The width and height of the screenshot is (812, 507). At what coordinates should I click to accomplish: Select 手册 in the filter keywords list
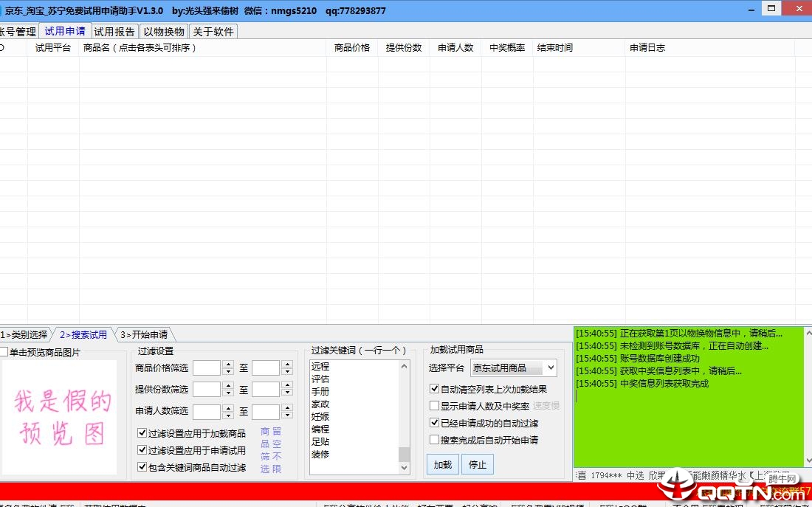(x=320, y=392)
